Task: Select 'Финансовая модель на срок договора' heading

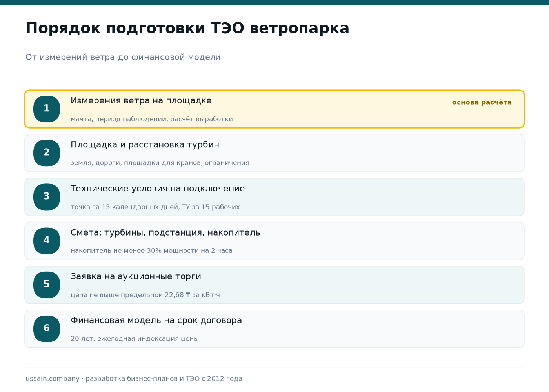Action: coord(156,320)
